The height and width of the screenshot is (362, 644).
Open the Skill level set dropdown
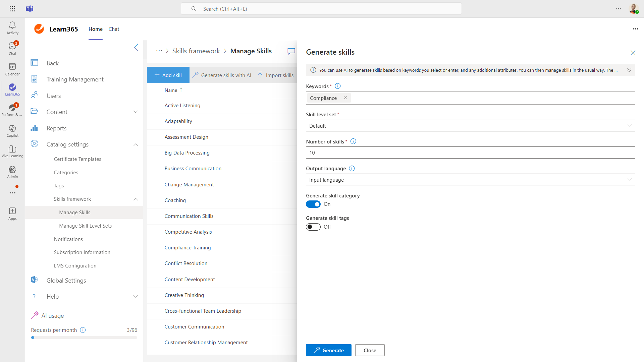pyautogui.click(x=470, y=126)
